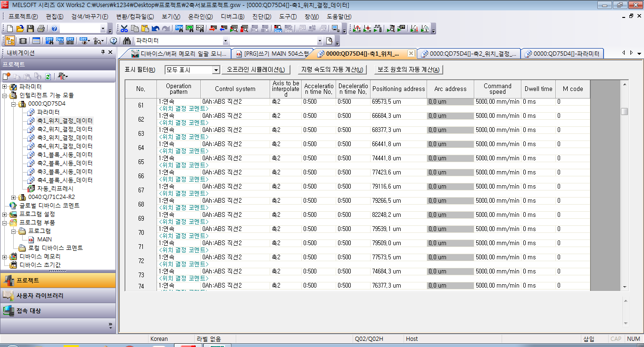Open the 온라인 menu
644x347 pixels.
(x=200, y=17)
